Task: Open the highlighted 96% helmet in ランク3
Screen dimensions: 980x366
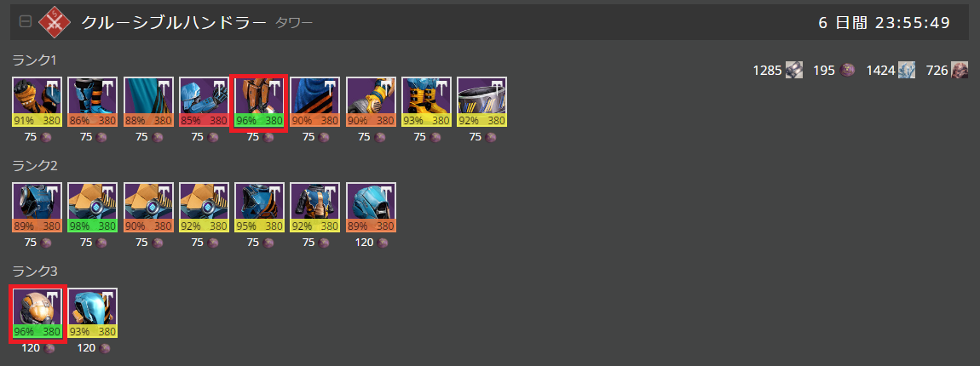Action: coord(37,313)
